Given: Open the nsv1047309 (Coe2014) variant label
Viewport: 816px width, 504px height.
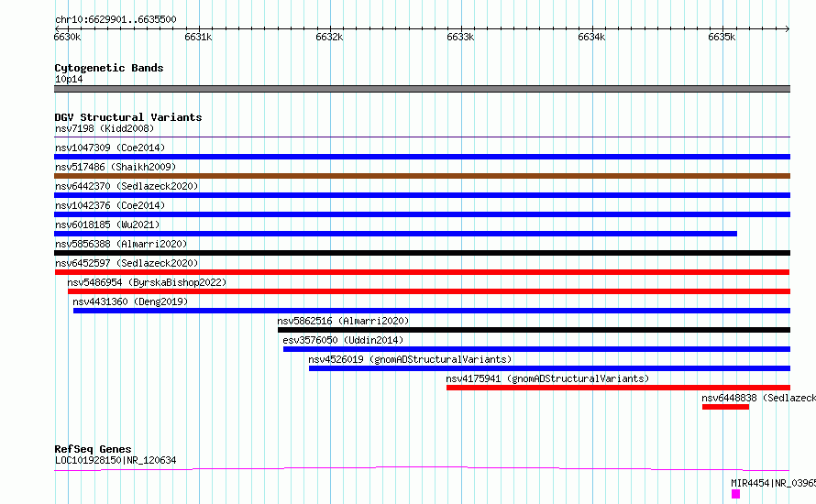Looking at the screenshot, I should 110,148.
